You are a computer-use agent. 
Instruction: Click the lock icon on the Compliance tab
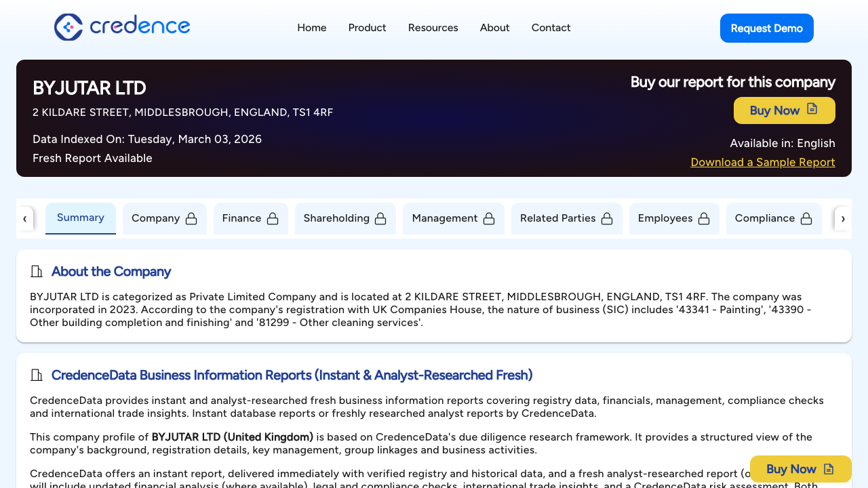[x=806, y=218]
